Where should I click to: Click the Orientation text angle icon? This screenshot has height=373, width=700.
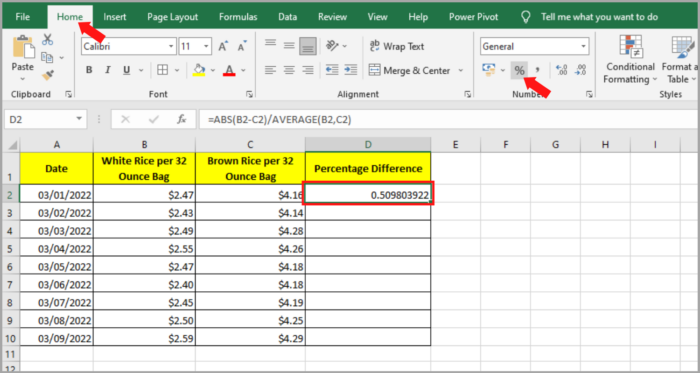(333, 46)
